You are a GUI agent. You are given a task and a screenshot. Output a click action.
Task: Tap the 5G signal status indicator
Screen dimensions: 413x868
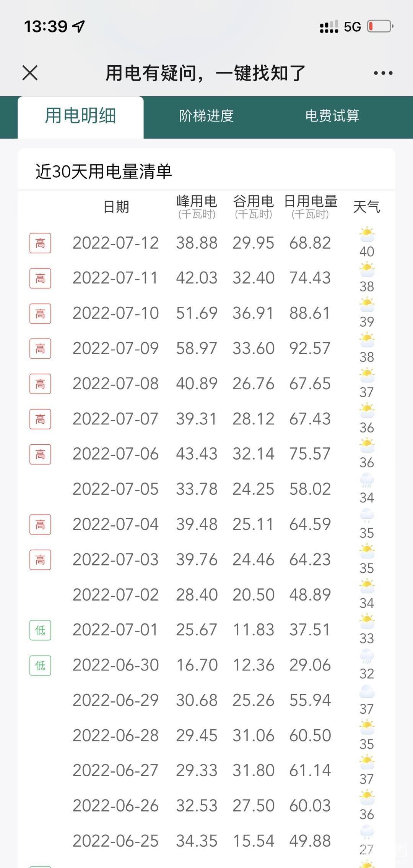352,27
